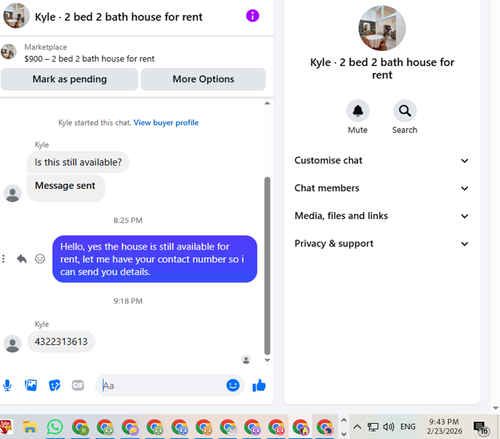This screenshot has height=439, width=500.
Task: Expand Customise chat section
Action: [382, 160]
